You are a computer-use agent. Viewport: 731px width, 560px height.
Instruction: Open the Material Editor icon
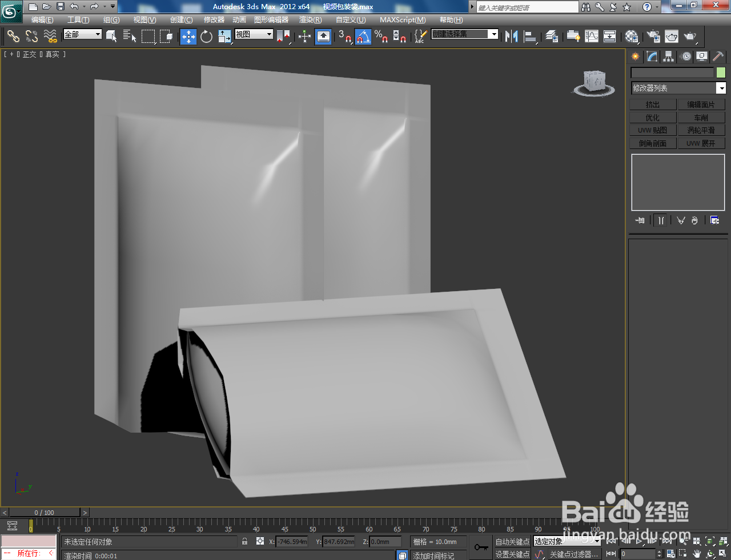(x=632, y=36)
